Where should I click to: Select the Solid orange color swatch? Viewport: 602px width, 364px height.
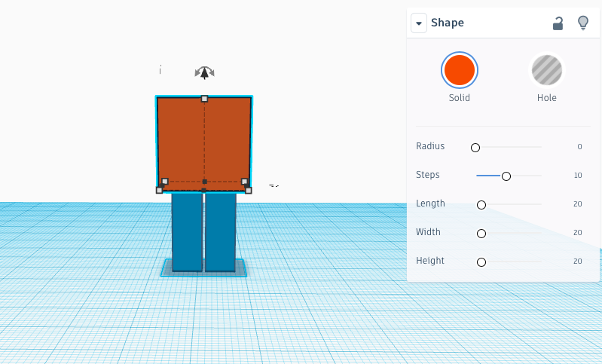(x=460, y=70)
